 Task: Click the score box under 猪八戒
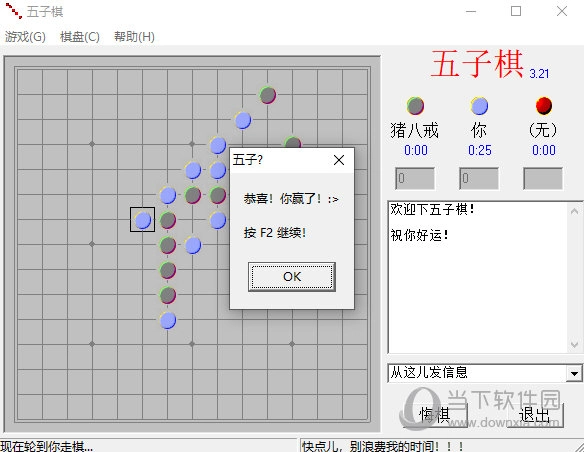(415, 178)
